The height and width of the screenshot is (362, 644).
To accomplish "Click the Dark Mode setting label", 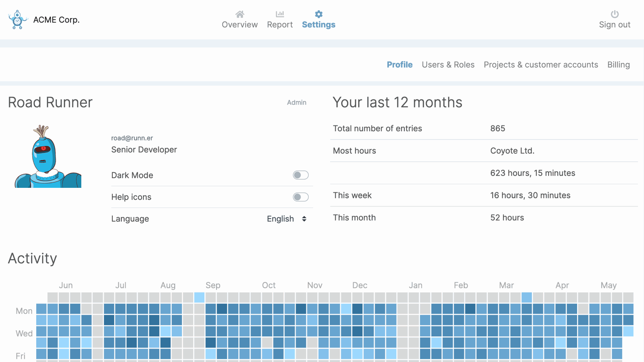I will (x=132, y=175).
